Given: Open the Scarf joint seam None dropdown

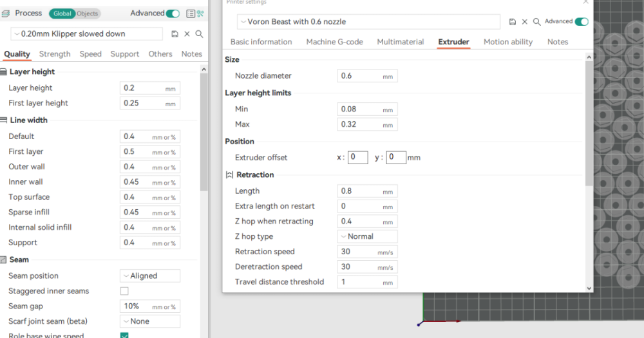Looking at the screenshot, I should pyautogui.click(x=150, y=321).
